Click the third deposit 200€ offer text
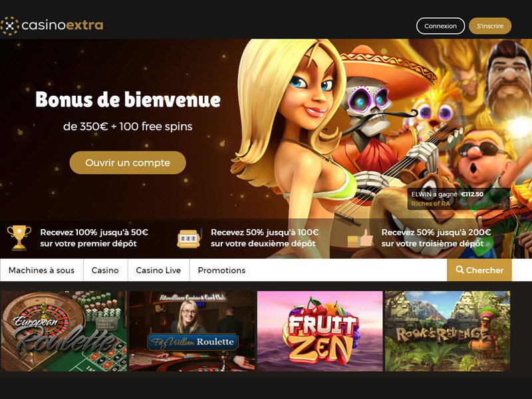Screen dimensions: 532x399 point(436,238)
